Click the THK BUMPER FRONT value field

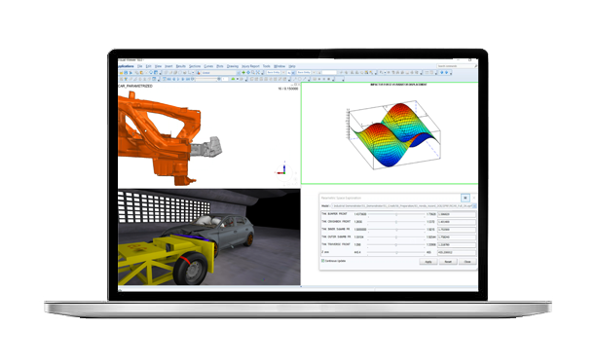[x=457, y=214]
